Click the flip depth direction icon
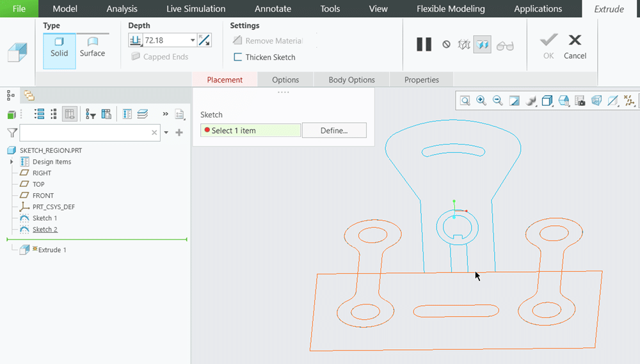 click(204, 40)
